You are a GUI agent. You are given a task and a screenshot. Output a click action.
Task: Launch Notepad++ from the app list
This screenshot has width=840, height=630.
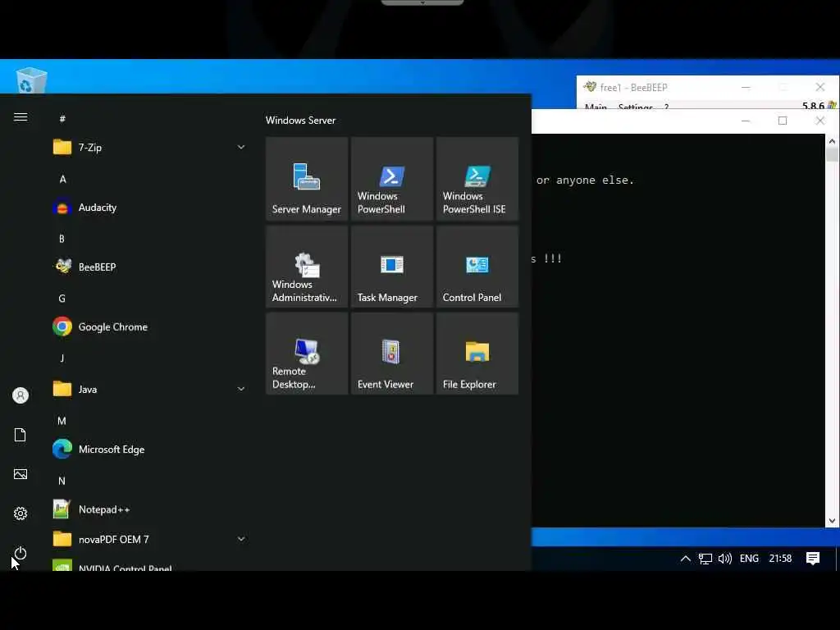point(150,509)
